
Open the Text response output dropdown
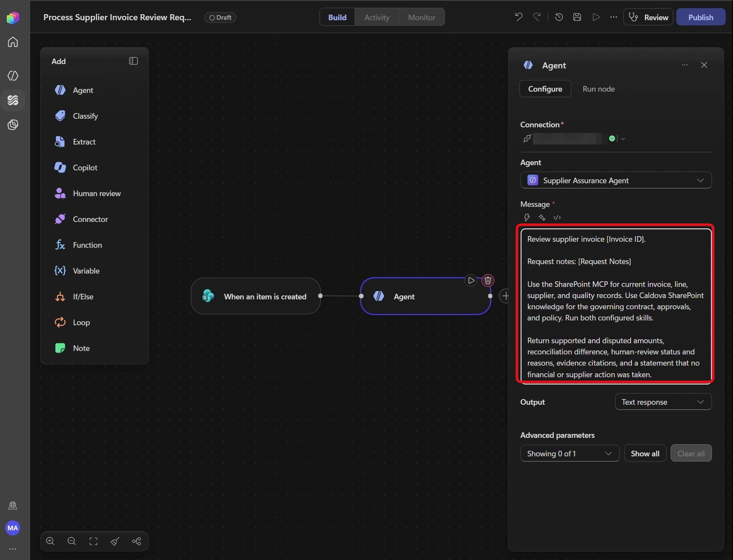pos(663,402)
